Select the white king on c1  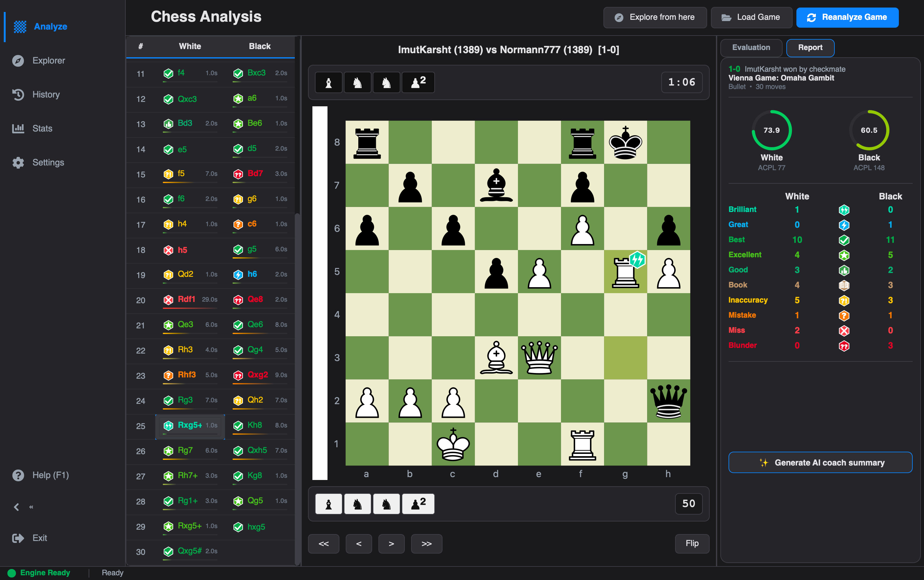pyautogui.click(x=453, y=444)
